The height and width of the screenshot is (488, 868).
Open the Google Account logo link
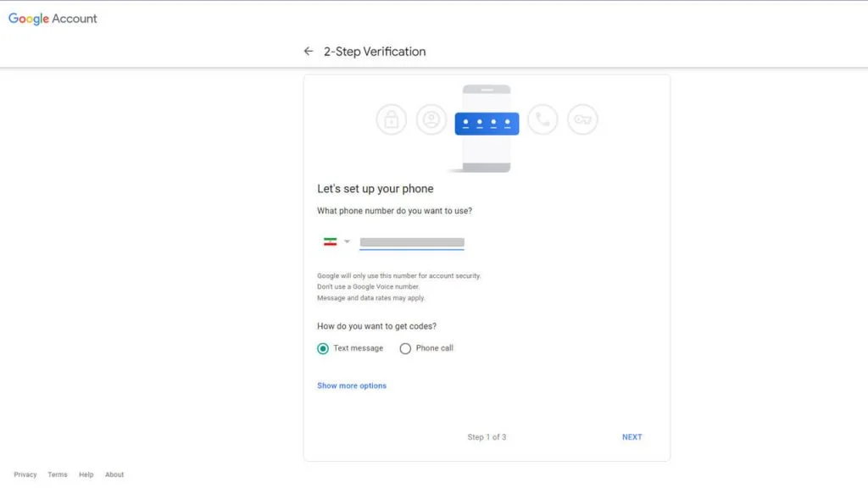(53, 19)
